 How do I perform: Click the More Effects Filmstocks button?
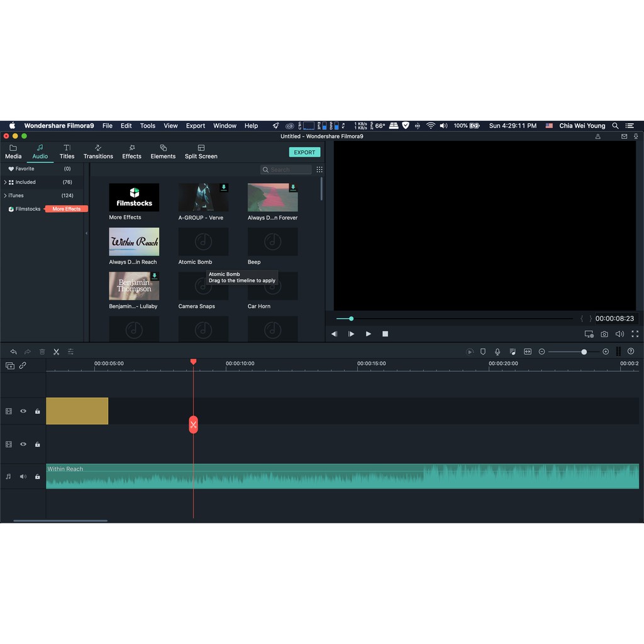tap(66, 209)
